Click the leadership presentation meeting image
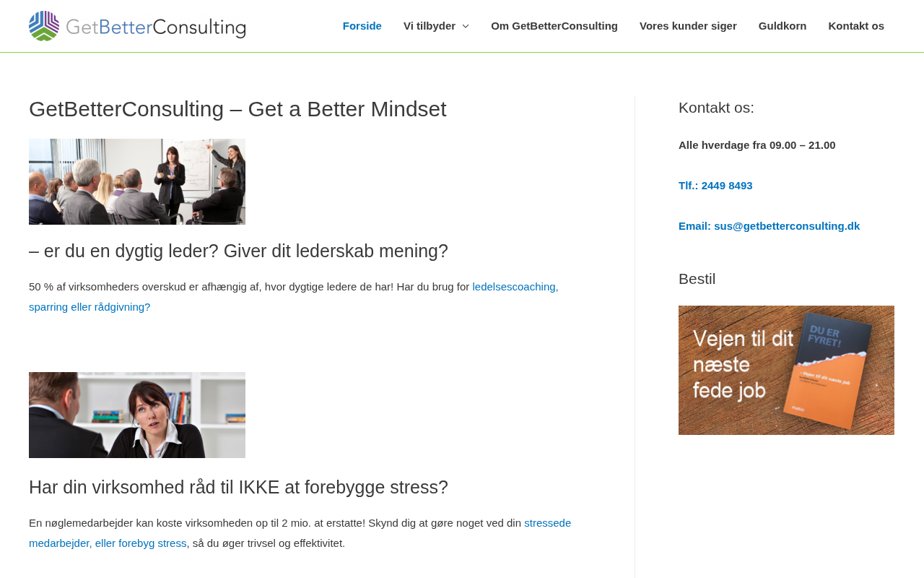 [137, 181]
